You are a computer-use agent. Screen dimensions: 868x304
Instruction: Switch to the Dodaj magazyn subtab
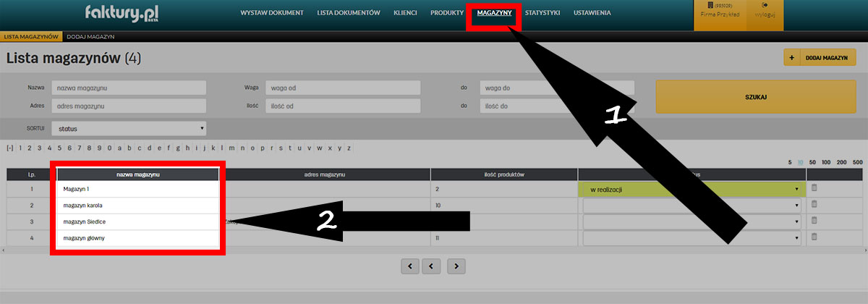pyautogui.click(x=90, y=36)
